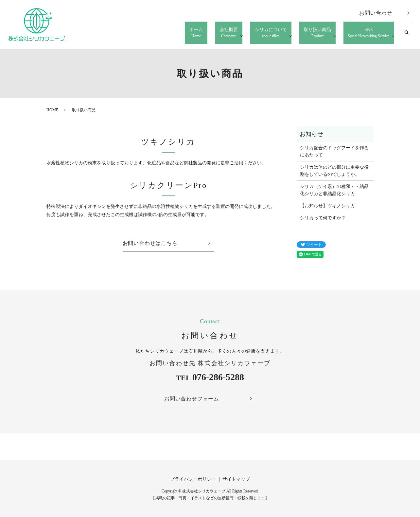Click the Copyright 株式会社シリカウェーブ footer text
Image resolution: width=420 pixels, height=517 pixels.
[210, 491]
